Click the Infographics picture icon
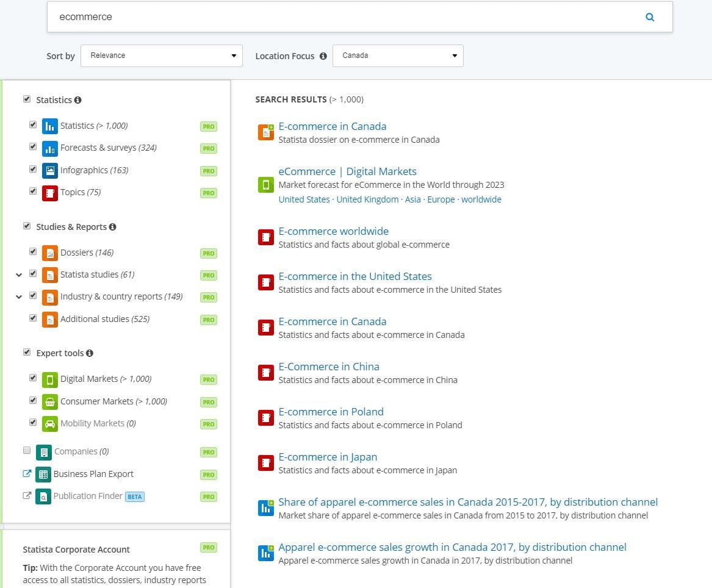712x588 pixels. (x=50, y=170)
